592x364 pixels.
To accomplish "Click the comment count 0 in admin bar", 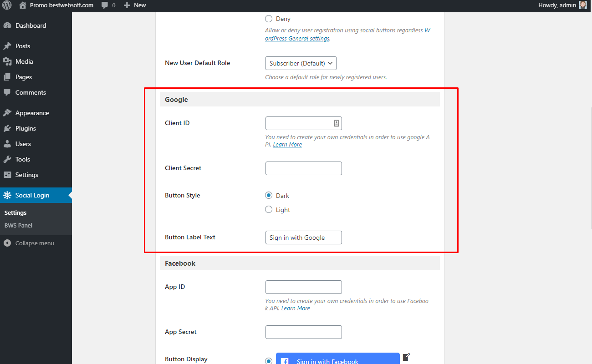I will click(113, 5).
